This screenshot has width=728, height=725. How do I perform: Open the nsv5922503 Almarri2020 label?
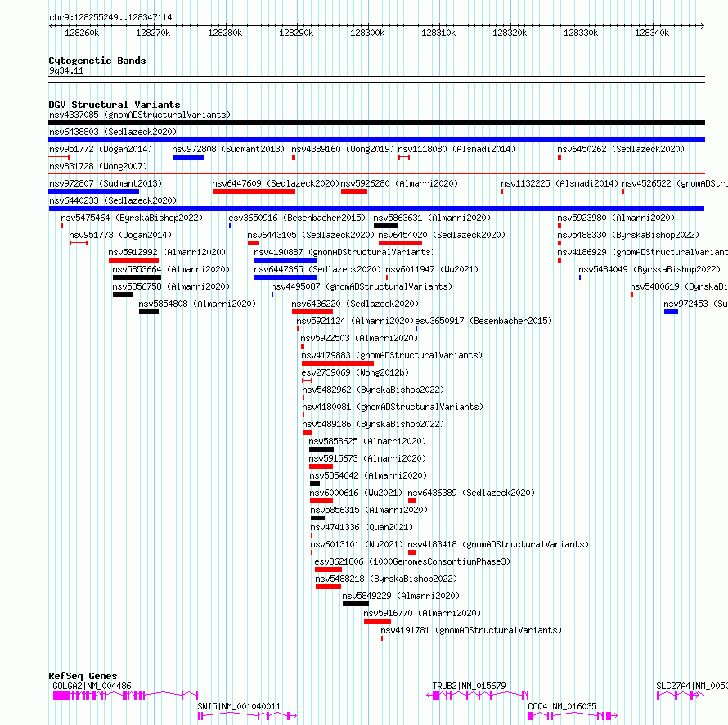(x=359, y=338)
